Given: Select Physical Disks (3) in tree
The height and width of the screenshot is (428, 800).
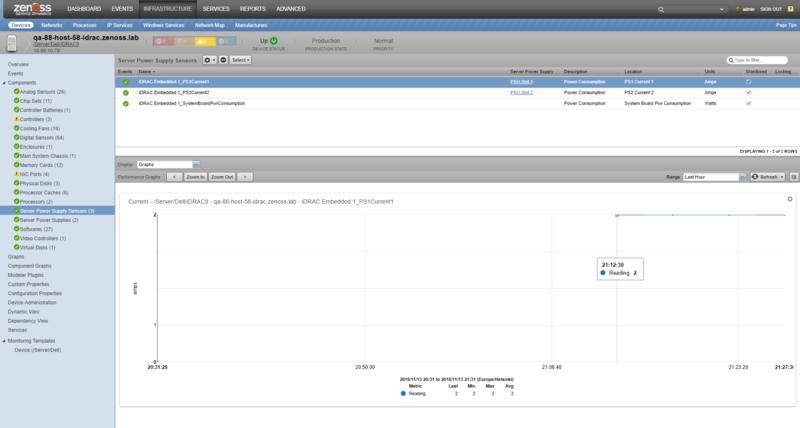Looking at the screenshot, I should coord(40,183).
